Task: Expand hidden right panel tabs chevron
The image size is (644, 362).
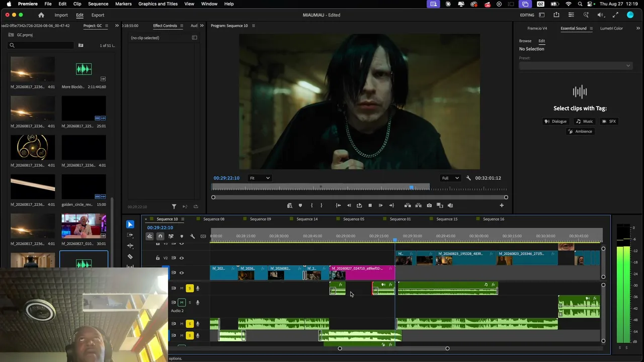Action: coord(638,28)
